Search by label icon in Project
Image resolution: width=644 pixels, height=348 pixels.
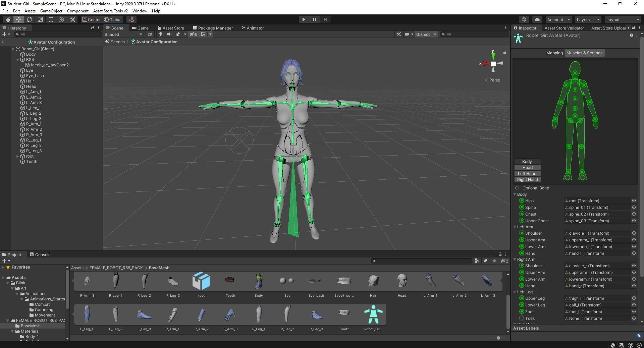point(485,261)
